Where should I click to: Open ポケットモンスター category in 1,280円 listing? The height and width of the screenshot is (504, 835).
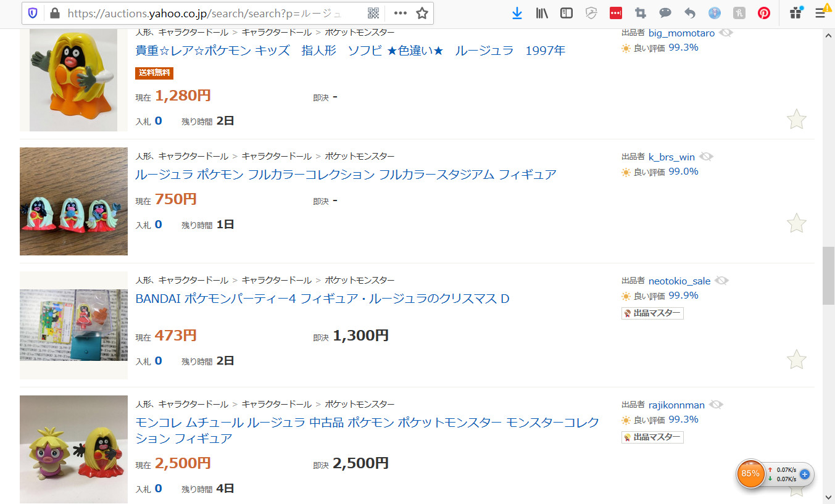pos(359,32)
